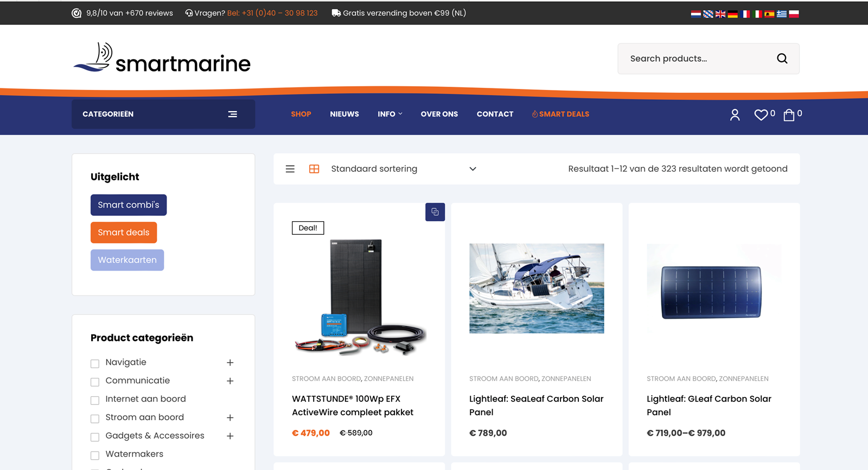868x470 pixels.
Task: Click the categorieën hamburger menu icon
Action: (x=232, y=114)
